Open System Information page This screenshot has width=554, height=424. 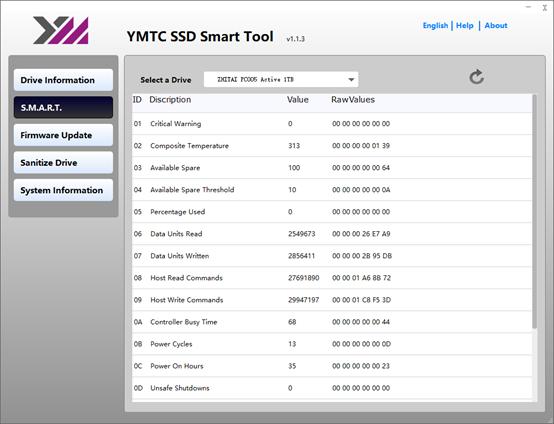[64, 190]
